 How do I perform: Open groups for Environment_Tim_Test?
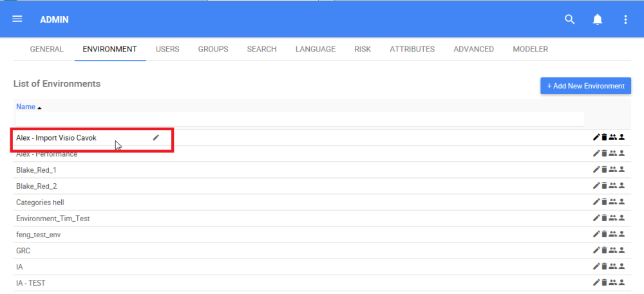coord(612,219)
